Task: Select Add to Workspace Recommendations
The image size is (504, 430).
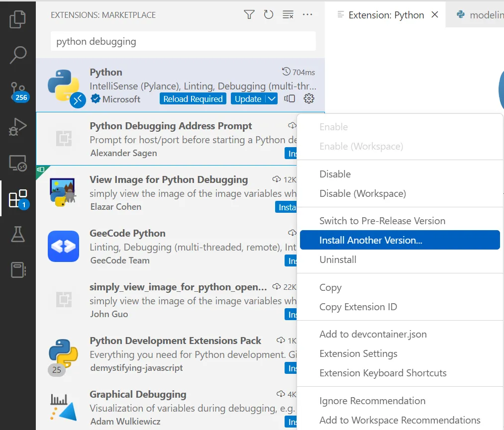Action: [x=400, y=420]
